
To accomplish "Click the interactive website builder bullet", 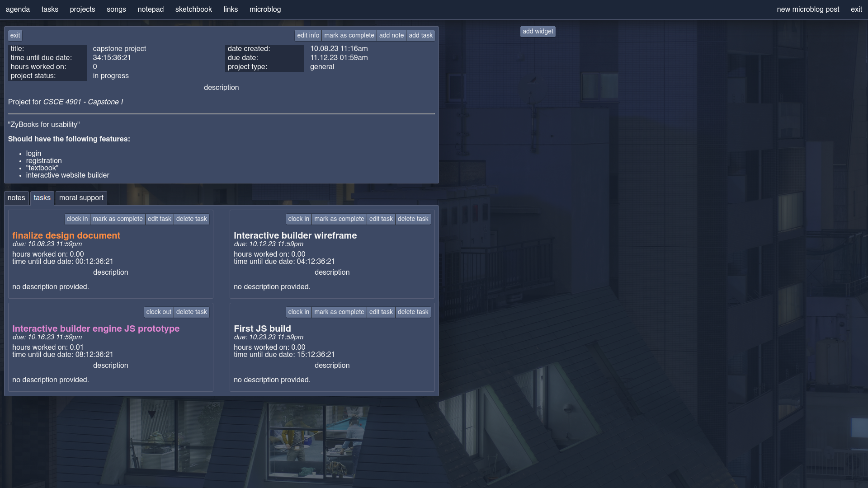I will point(68,175).
